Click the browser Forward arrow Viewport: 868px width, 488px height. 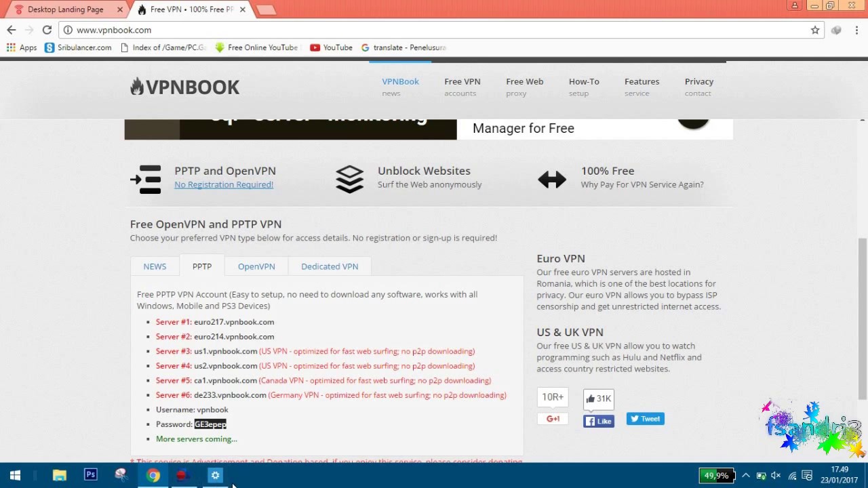click(29, 30)
